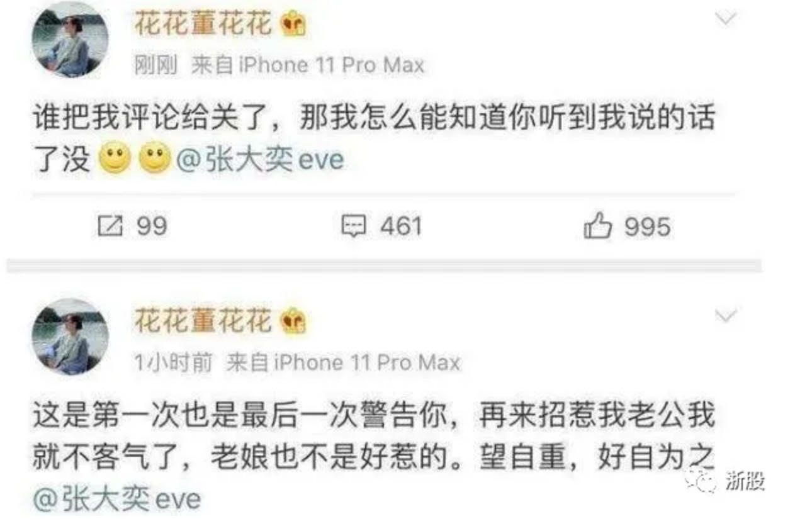Click the second smiley emoji before @张大奕eve
The image size is (812, 531).
[155, 160]
